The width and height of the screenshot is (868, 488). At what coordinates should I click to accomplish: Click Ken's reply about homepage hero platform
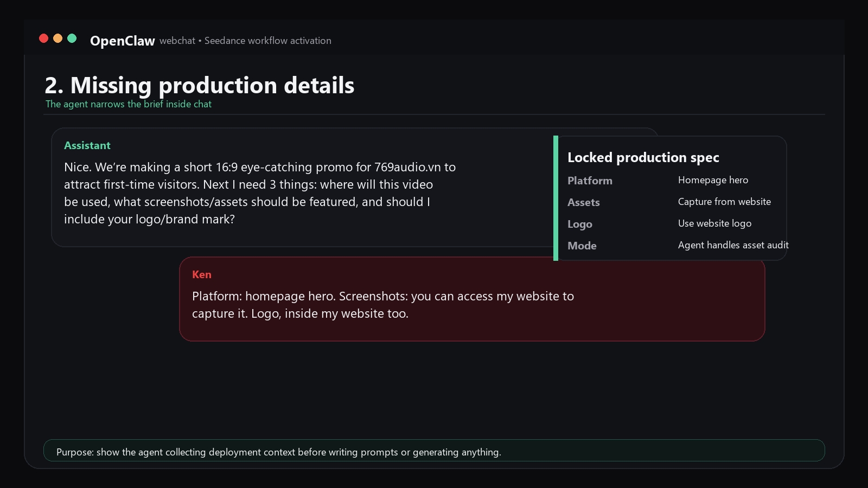click(x=383, y=305)
